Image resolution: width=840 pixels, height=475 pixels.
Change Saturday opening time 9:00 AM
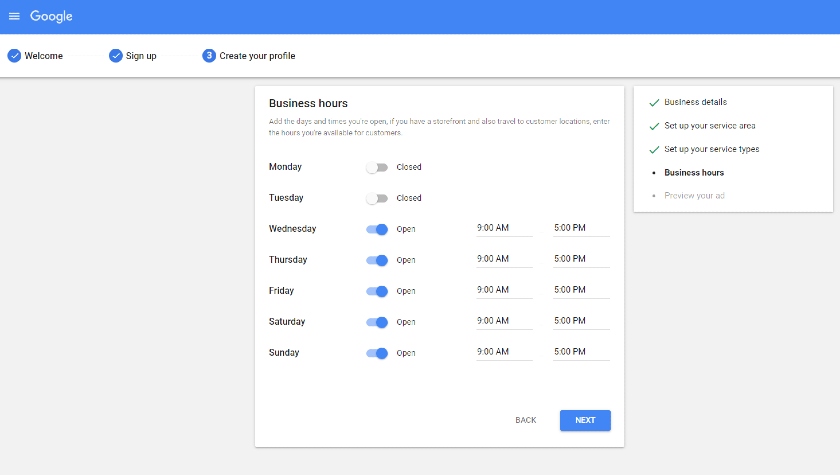[504, 321]
